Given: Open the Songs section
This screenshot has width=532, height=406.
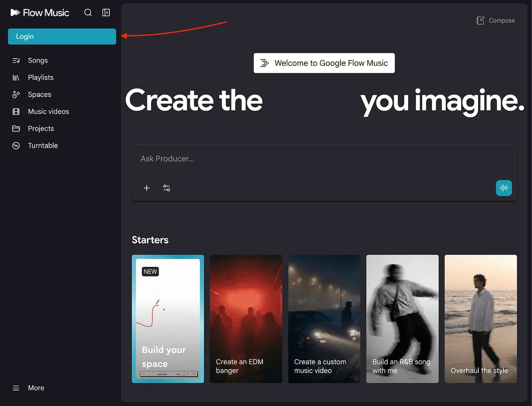Looking at the screenshot, I should 38,60.
